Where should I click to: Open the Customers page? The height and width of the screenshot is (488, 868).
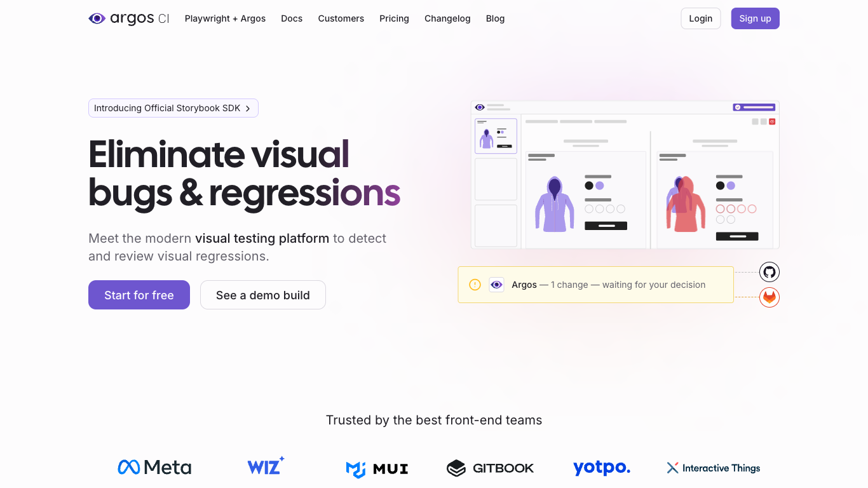coord(341,18)
